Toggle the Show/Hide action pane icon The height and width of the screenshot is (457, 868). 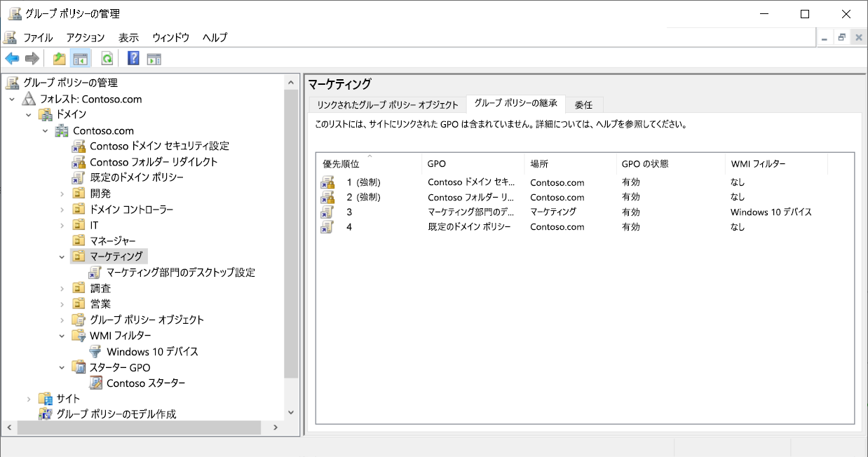[x=154, y=59]
